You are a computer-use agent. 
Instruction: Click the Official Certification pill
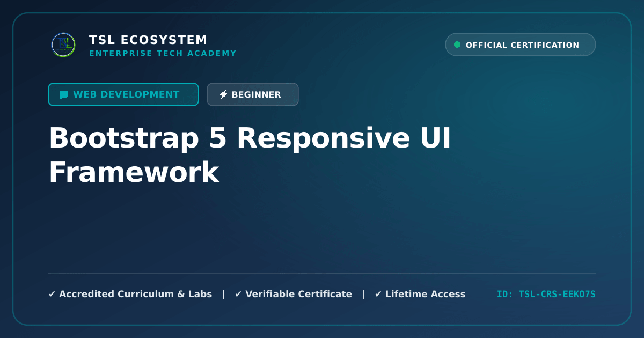[521, 45]
